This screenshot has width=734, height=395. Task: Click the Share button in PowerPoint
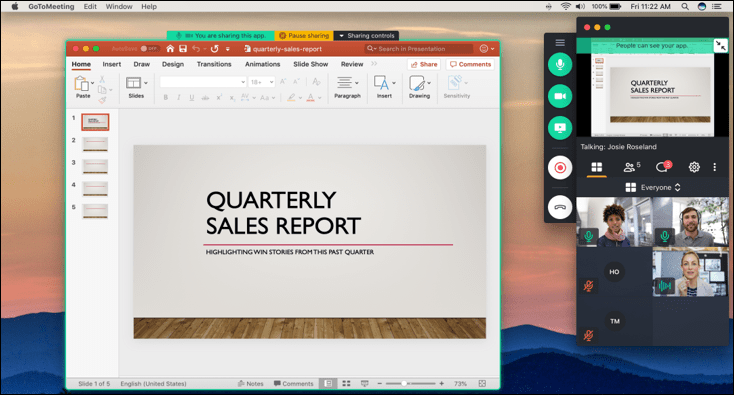point(424,65)
